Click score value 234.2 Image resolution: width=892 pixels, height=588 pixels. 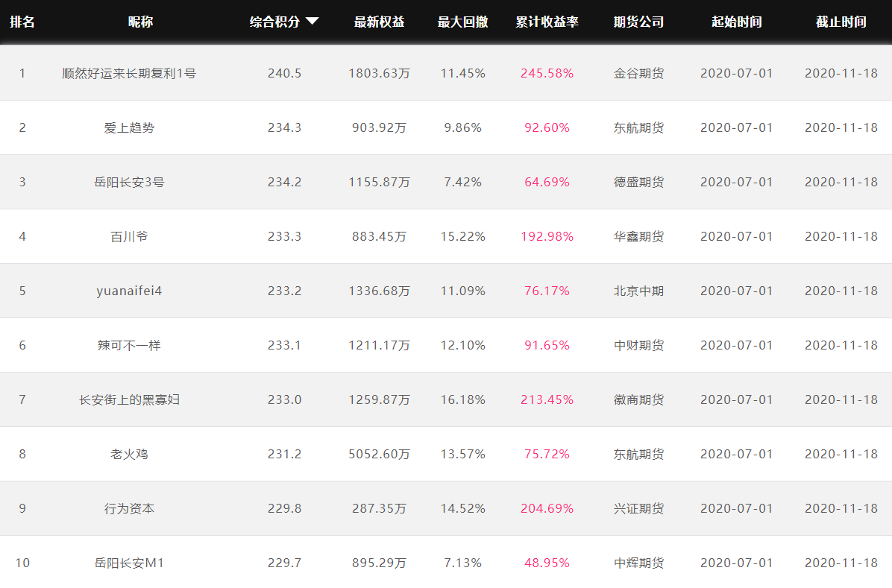point(284,182)
